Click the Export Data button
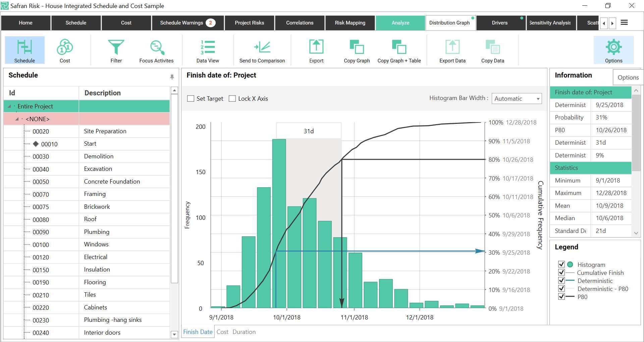Screen dimensions: 644x342 (x=452, y=50)
